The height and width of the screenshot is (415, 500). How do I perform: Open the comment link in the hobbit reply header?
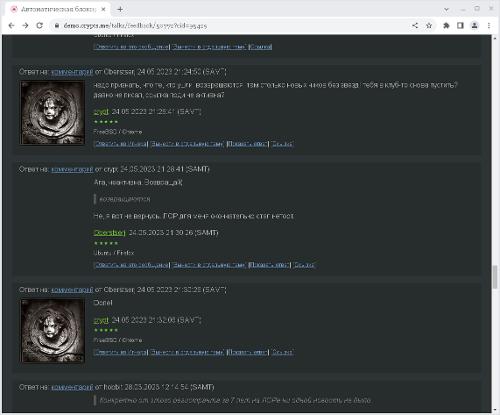point(72,387)
